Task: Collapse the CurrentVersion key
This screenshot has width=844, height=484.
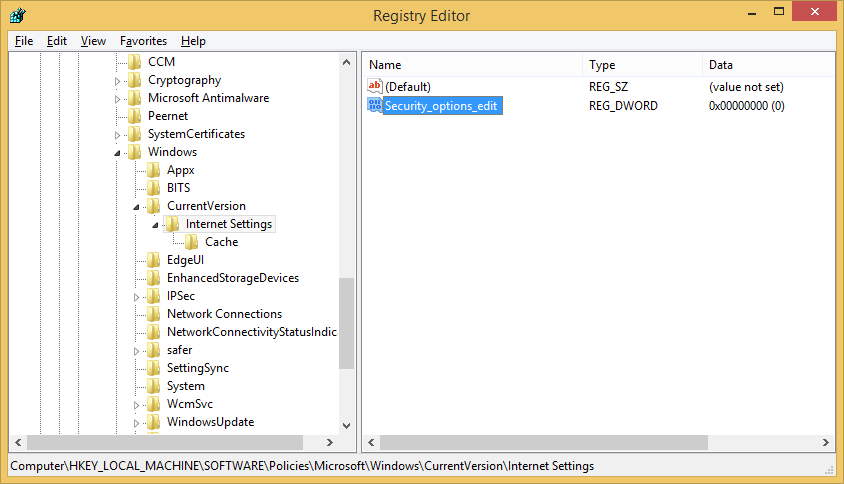Action: click(137, 206)
